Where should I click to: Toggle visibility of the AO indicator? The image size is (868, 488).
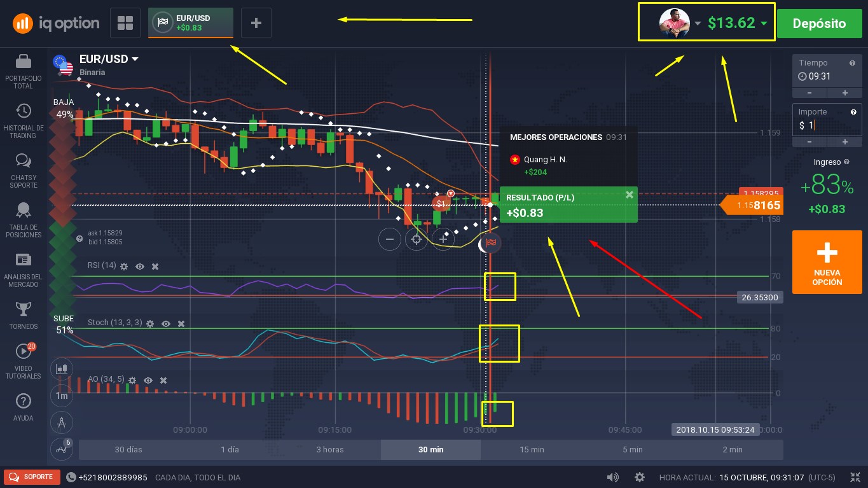148,380
